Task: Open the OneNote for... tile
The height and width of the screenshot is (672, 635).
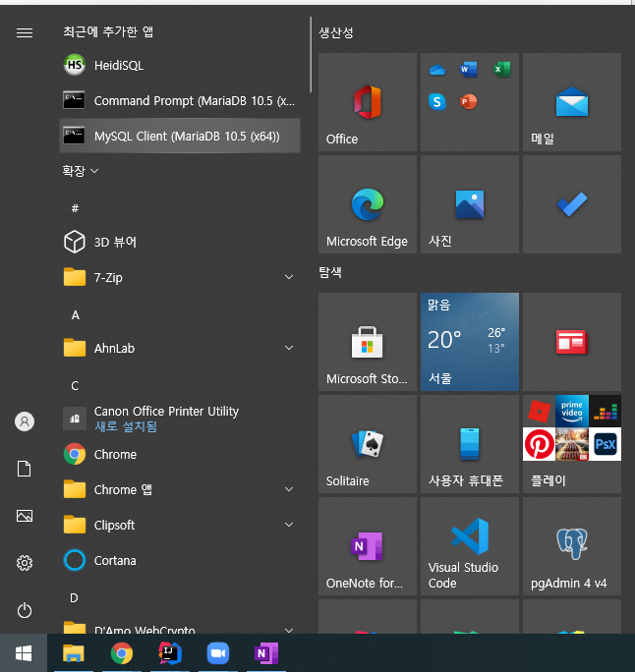Action: 368,546
